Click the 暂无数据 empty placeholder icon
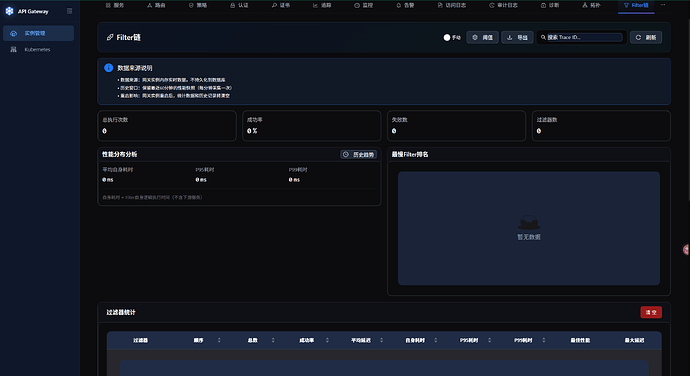Viewport: 690px width, 376px height. (529, 223)
